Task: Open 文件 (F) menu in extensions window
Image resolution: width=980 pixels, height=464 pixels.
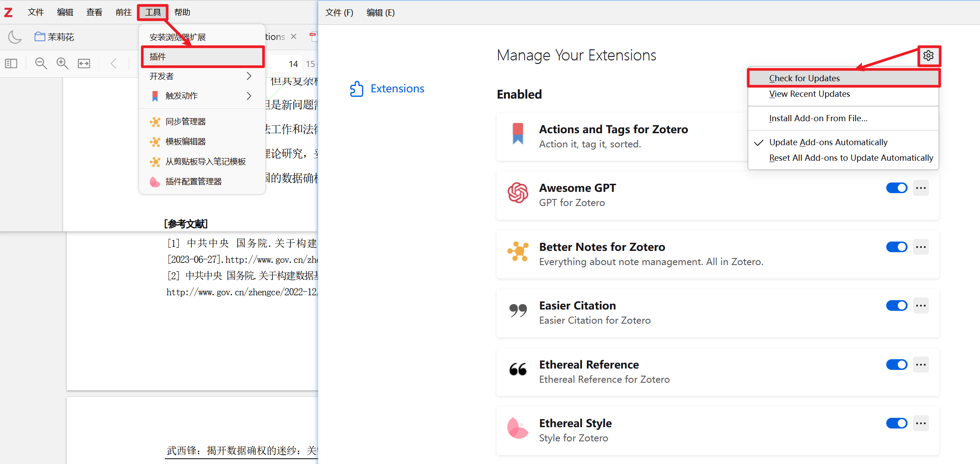Action: coord(339,12)
